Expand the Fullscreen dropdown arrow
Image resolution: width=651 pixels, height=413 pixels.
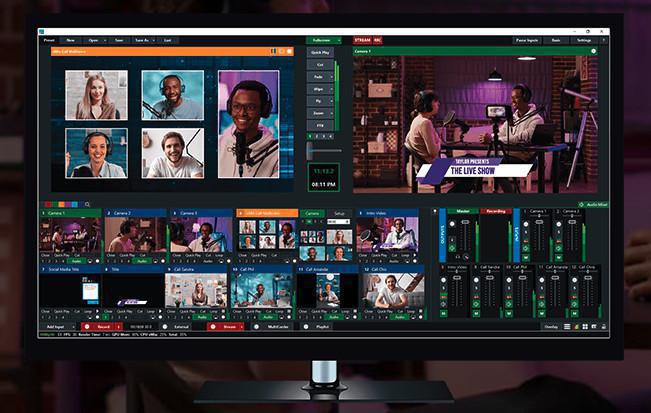click(x=338, y=40)
